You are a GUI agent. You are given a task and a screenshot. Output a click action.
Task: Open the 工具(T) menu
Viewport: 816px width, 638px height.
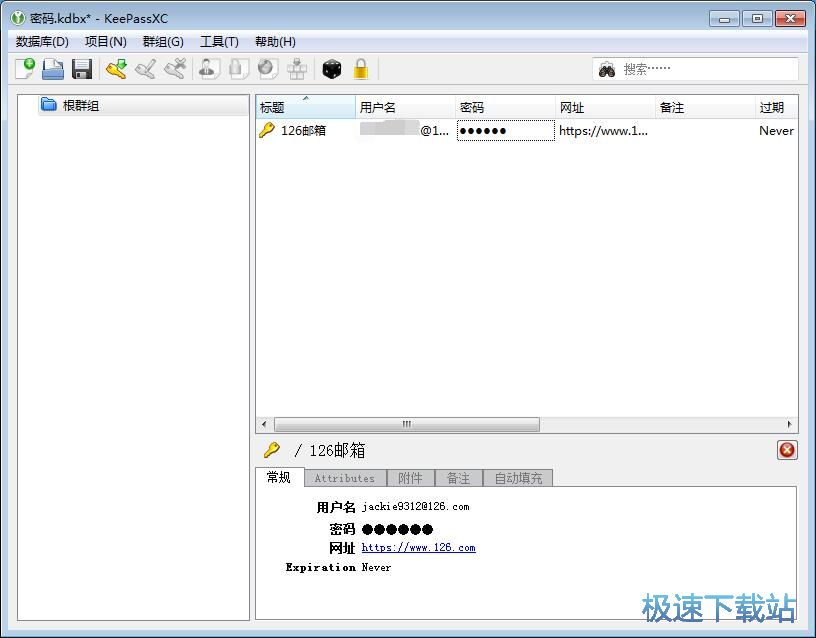[219, 42]
